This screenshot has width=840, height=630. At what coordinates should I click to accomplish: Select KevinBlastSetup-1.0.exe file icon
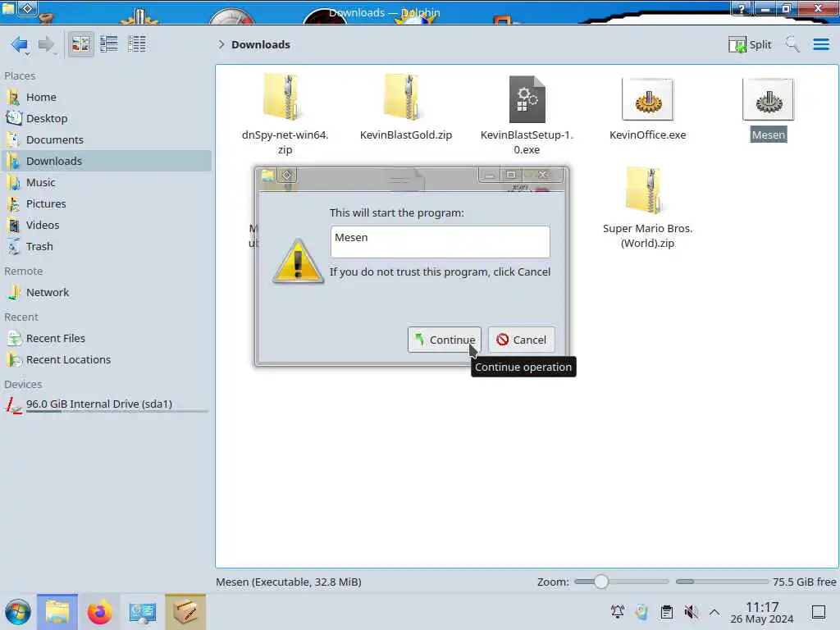coord(527,99)
